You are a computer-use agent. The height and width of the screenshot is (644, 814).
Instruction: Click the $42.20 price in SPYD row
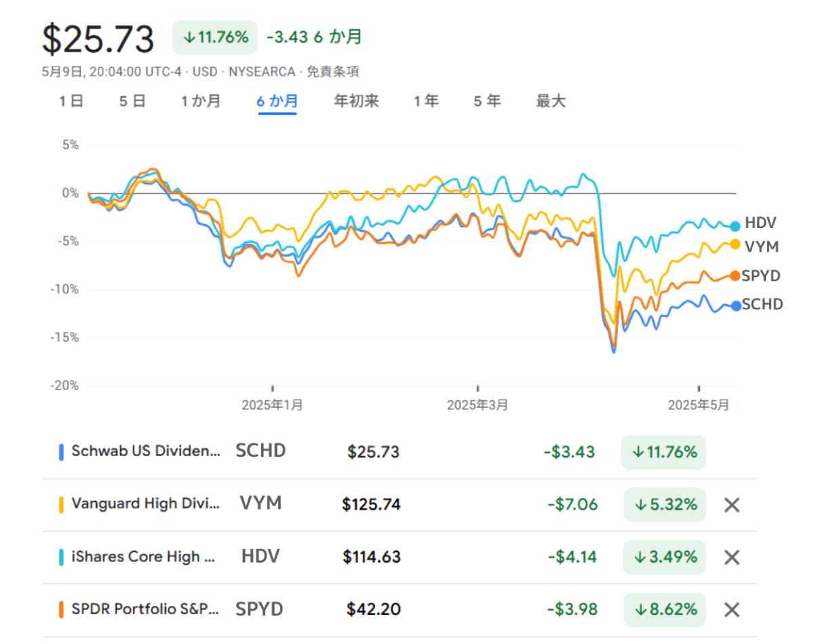point(373,609)
